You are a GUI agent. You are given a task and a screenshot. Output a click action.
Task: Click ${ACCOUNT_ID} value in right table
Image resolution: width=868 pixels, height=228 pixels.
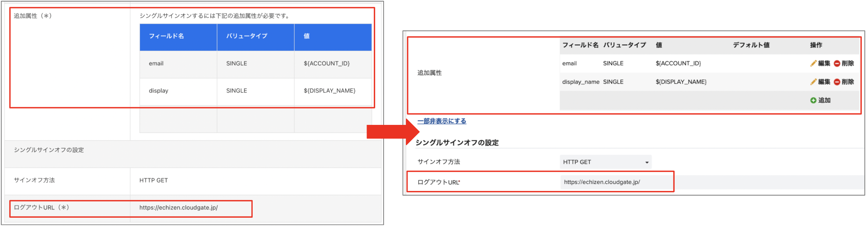pos(678,63)
